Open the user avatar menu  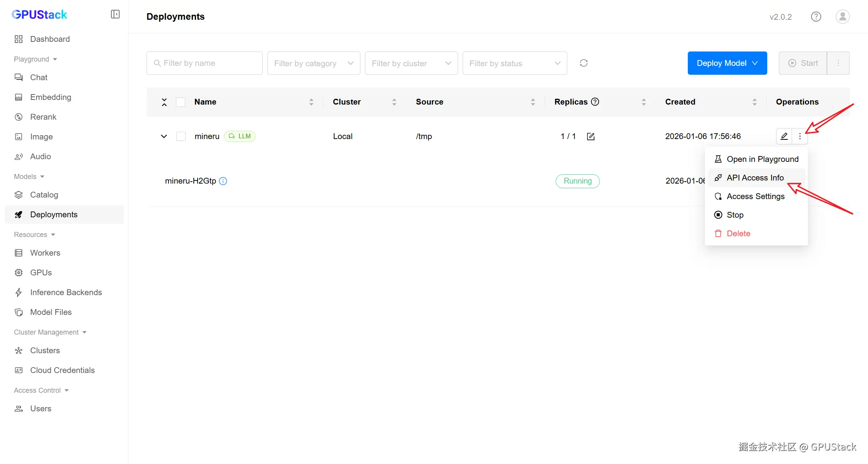click(x=842, y=17)
